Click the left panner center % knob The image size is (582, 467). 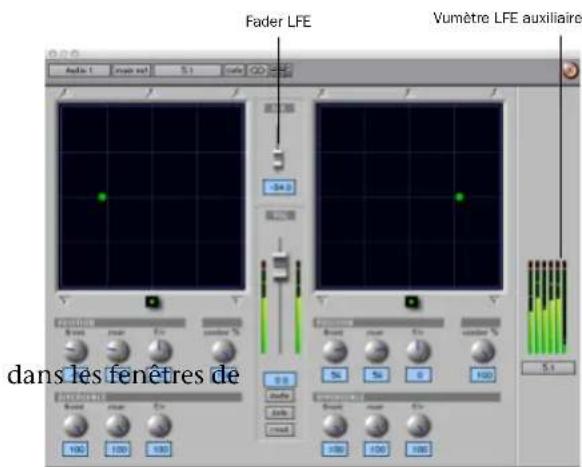pos(223,351)
